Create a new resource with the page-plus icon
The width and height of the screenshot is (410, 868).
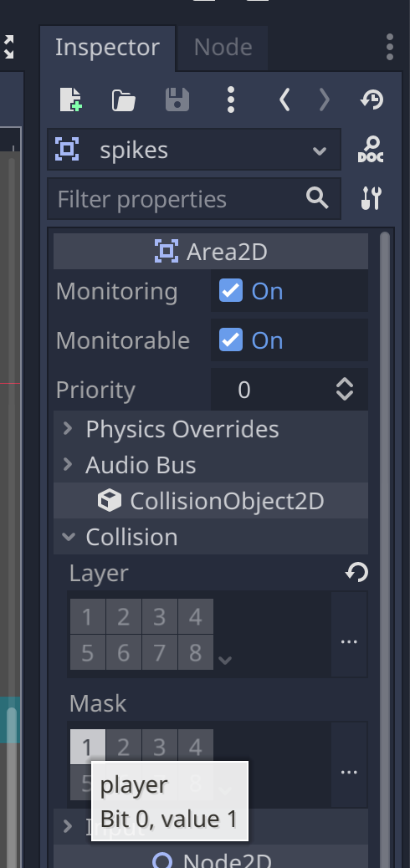(71, 100)
